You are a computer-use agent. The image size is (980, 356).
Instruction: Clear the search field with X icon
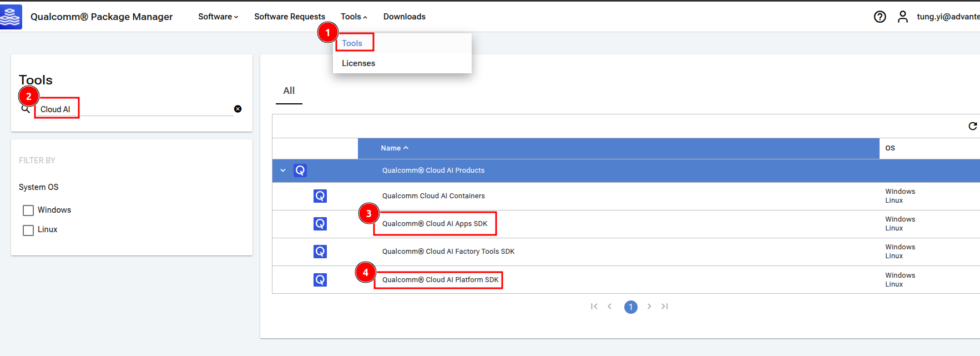238,109
